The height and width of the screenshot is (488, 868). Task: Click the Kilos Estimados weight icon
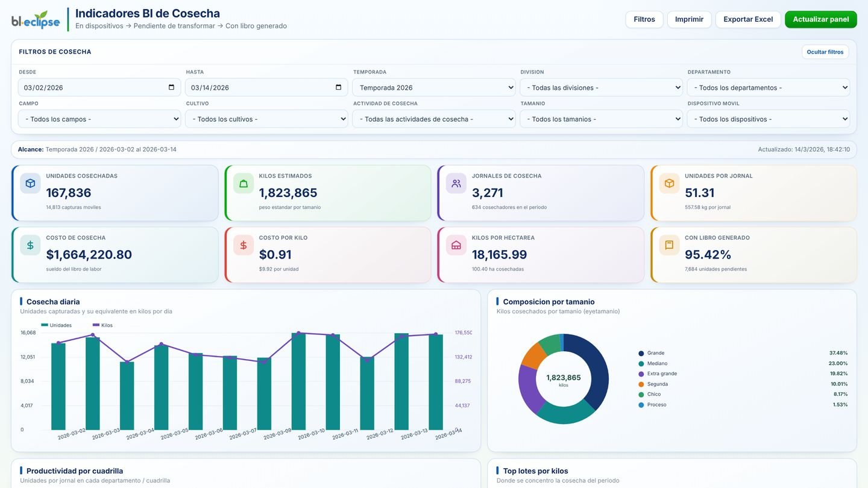click(x=244, y=183)
